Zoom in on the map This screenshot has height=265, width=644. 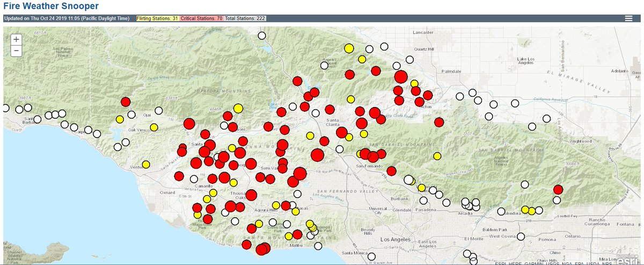tap(16, 40)
